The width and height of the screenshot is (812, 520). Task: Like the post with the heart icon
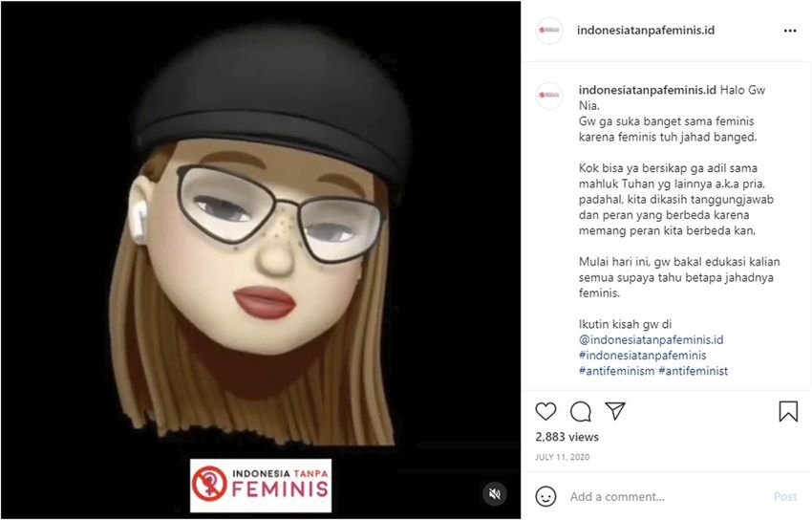coord(545,411)
